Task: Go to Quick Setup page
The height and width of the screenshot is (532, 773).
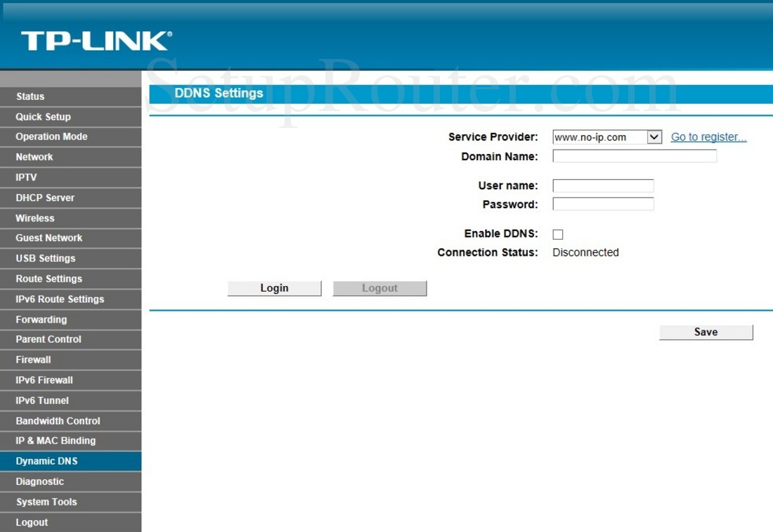Action: [43, 117]
